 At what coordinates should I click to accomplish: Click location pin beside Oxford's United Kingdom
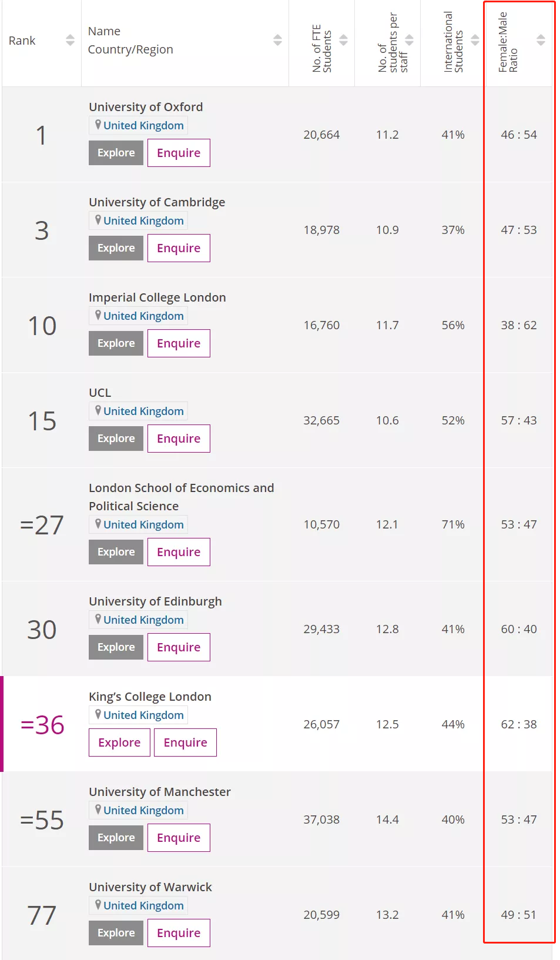[98, 125]
